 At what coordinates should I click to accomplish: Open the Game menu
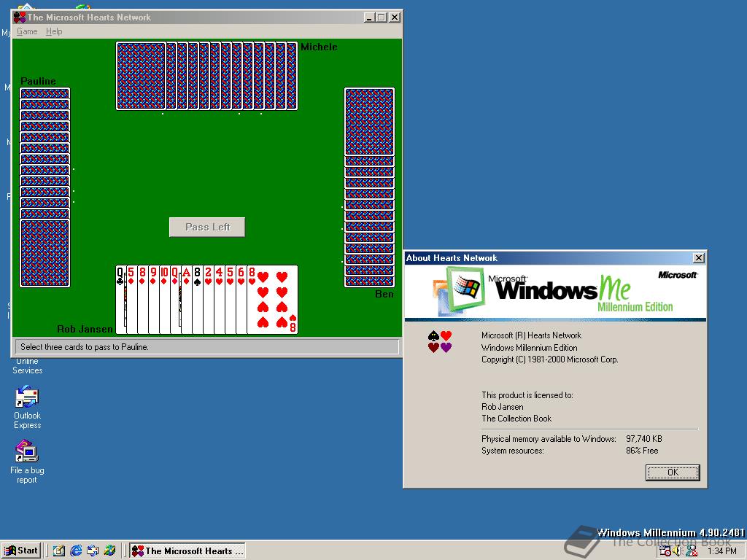[x=27, y=31]
